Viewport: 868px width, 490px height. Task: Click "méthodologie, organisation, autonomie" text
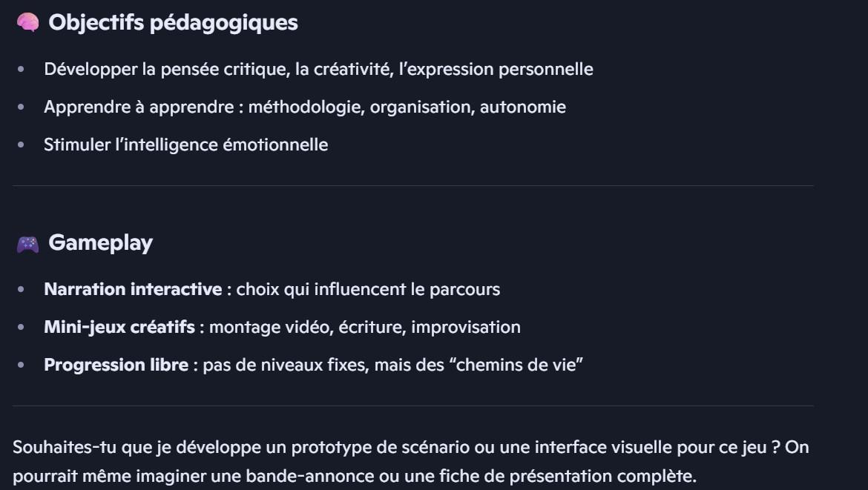tap(407, 107)
